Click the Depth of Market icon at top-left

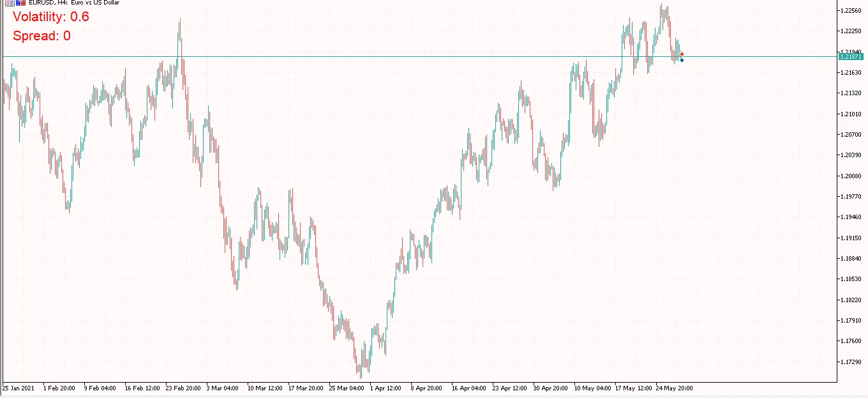pos(10,3)
